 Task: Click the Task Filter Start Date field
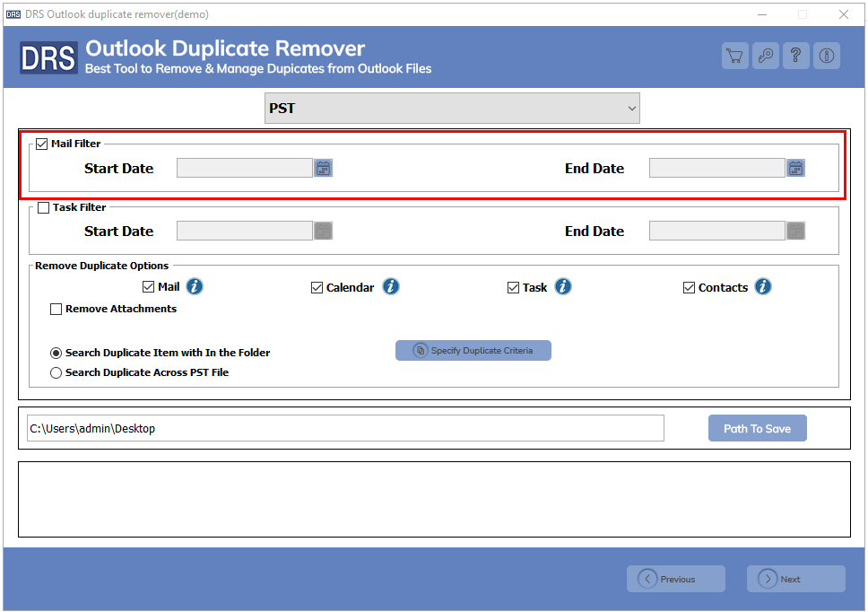[x=245, y=231]
